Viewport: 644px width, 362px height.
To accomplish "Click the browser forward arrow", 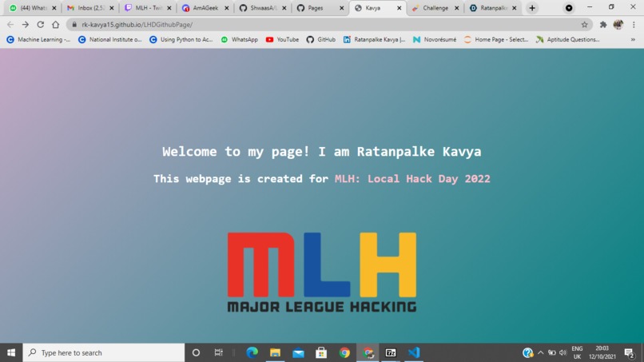I will tap(26, 25).
